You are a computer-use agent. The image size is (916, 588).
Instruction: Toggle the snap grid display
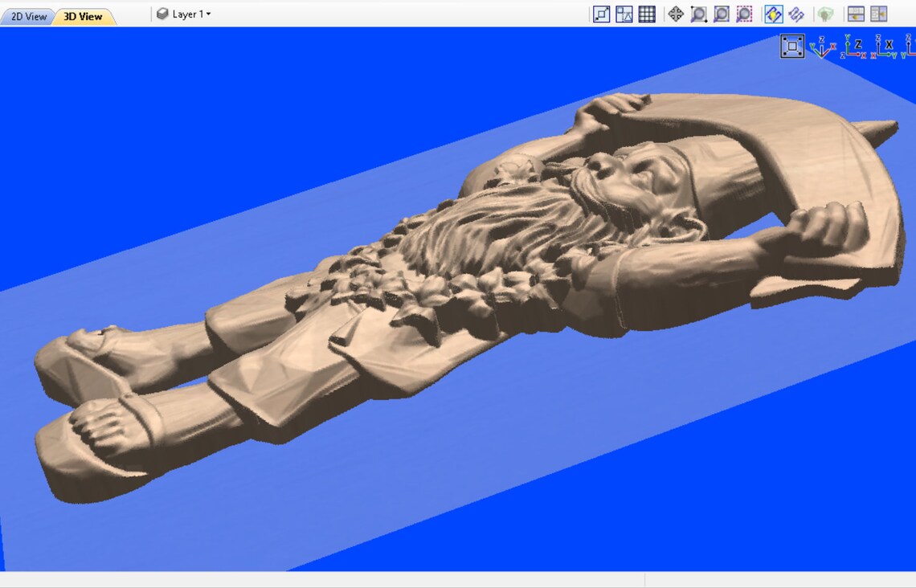coord(647,14)
